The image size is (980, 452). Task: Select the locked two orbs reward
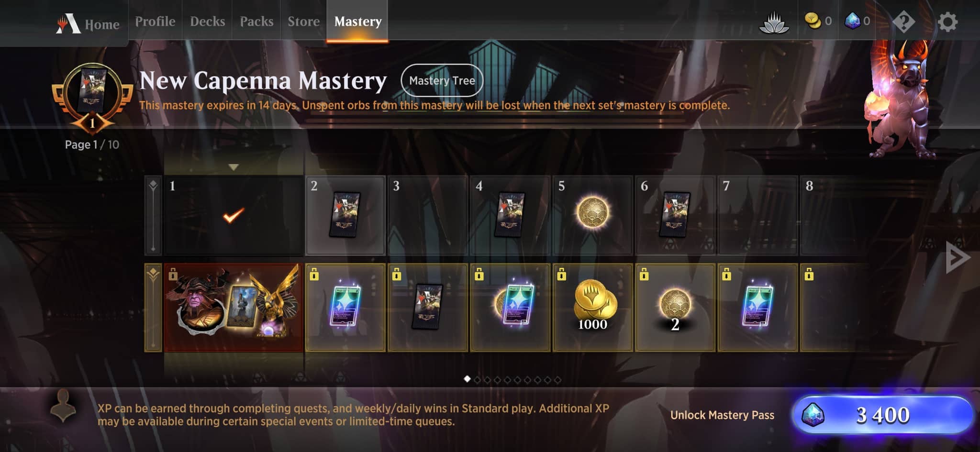(x=675, y=308)
